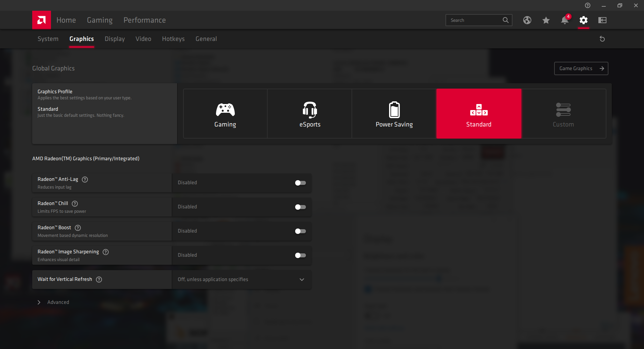Screen dimensions: 644x349
Task: Click 'Just the basic default settings' text
Action: coord(81,115)
